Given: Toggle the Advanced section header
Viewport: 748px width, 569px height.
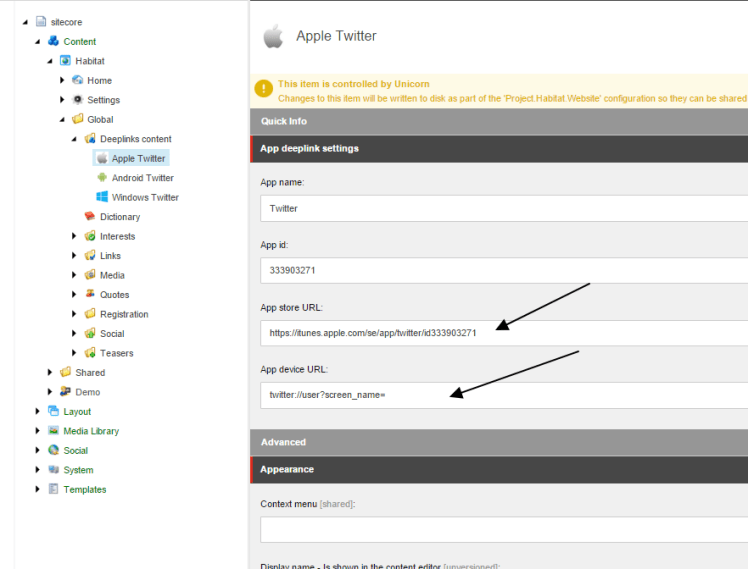Looking at the screenshot, I should pos(284,442).
